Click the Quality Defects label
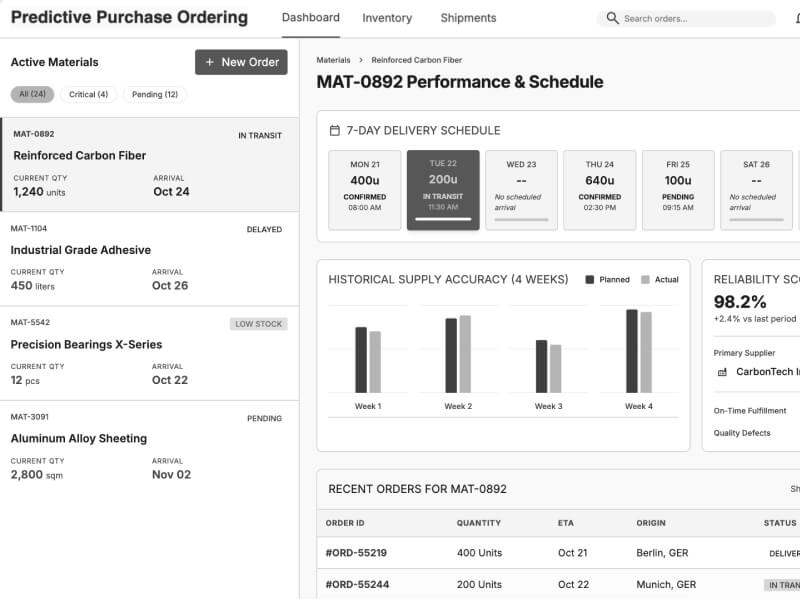The image size is (800, 600). (742, 433)
